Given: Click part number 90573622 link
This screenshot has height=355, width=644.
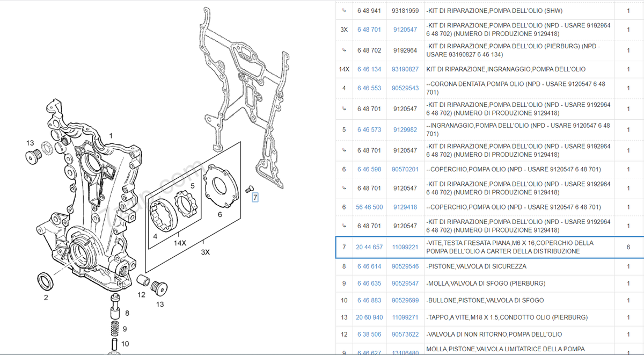Looking at the screenshot, I should click(405, 335).
